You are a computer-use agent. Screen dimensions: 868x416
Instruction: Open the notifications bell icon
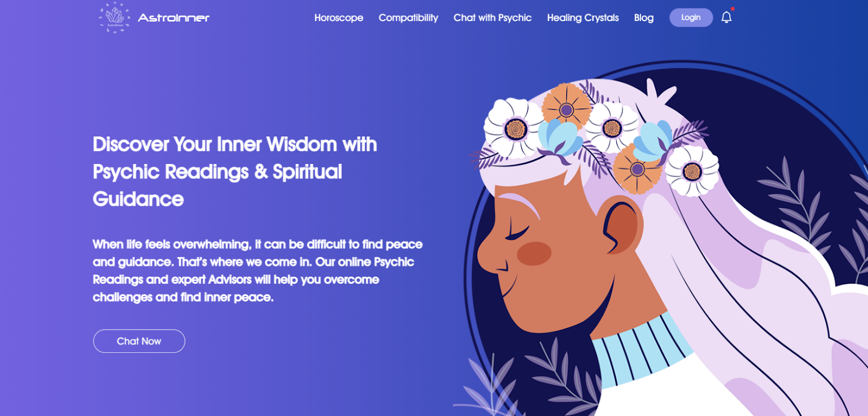pyautogui.click(x=726, y=17)
